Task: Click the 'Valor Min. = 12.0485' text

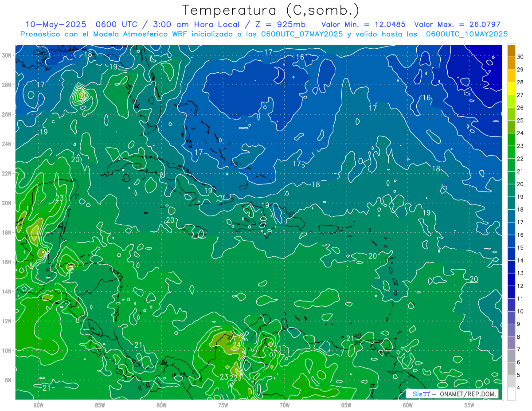Action: click(363, 24)
